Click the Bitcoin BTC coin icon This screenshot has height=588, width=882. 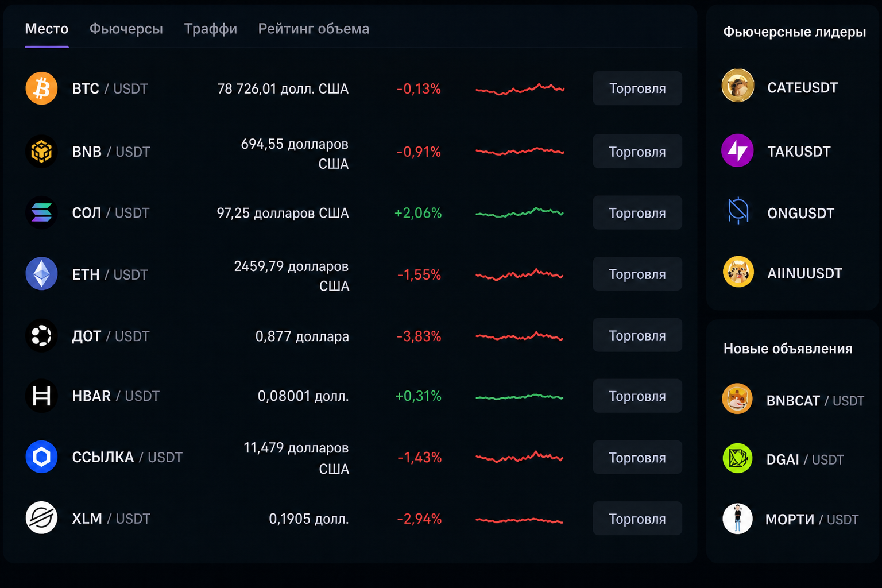(x=41, y=88)
